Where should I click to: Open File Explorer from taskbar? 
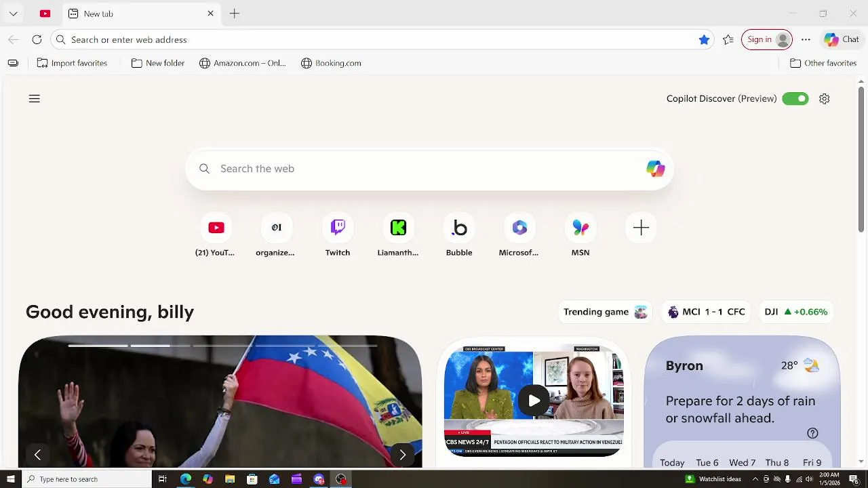(x=230, y=479)
